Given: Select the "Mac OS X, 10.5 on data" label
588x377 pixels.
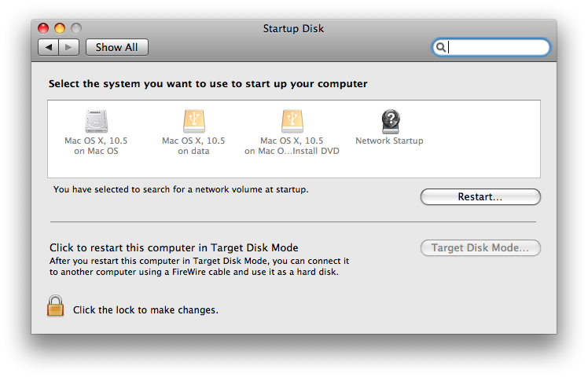Looking at the screenshot, I should [x=193, y=146].
